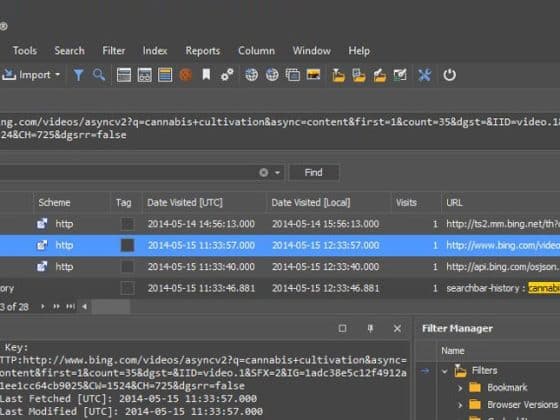The width and height of the screenshot is (560, 420).
Task: Click the blue funnel filter icon
Action: pos(78,75)
